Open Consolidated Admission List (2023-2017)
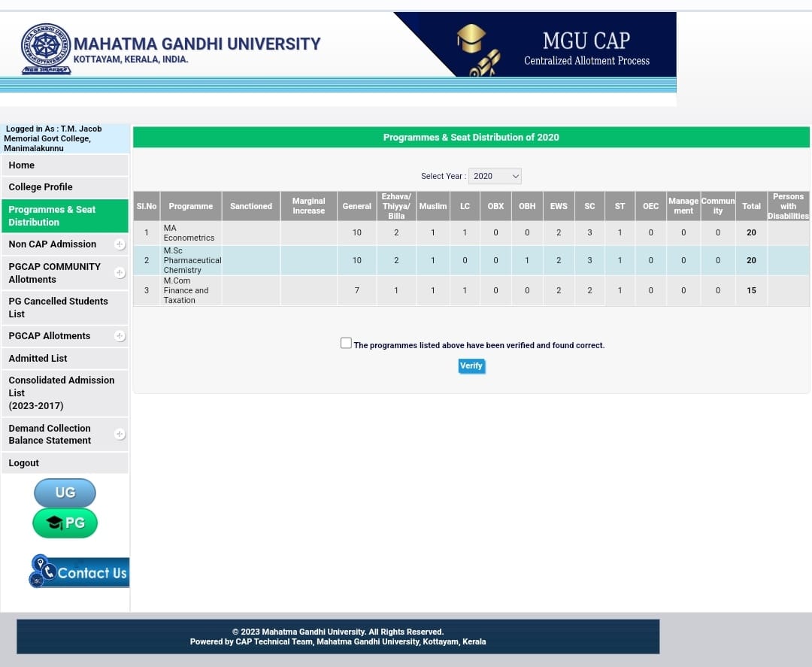Viewport: 812px width, 667px height. 65,393
